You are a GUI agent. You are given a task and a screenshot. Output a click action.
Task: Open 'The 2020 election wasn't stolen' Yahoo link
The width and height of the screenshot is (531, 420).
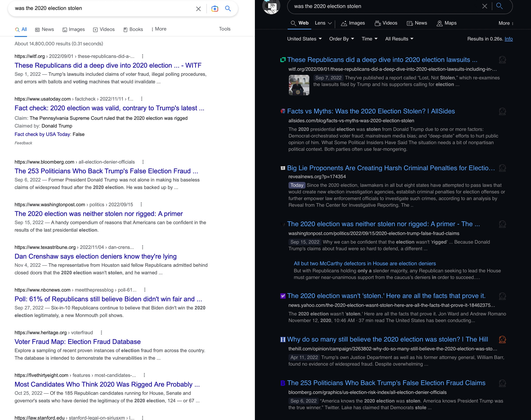[x=386, y=296]
